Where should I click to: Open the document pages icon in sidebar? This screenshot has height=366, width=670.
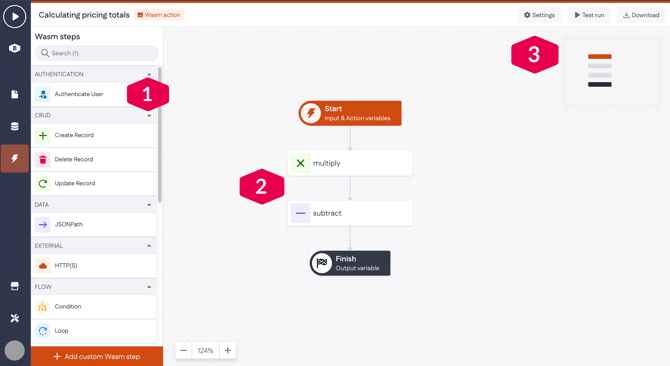click(x=15, y=94)
